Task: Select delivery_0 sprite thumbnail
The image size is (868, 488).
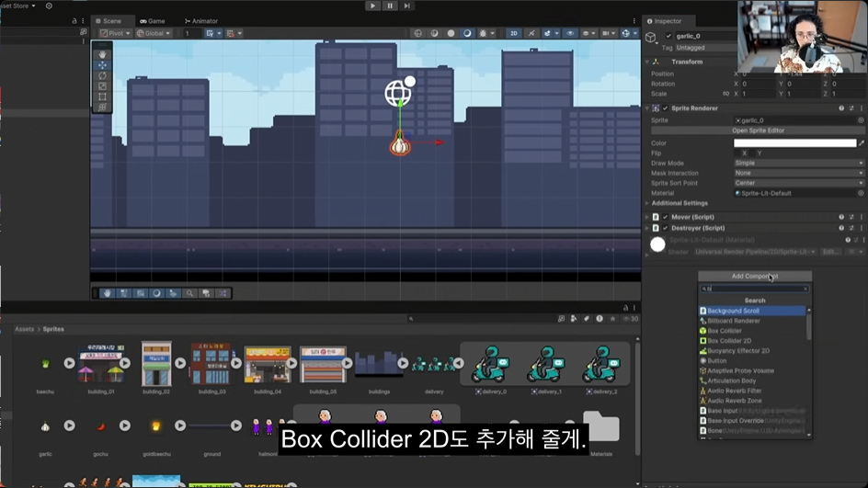Action: pyautogui.click(x=491, y=365)
